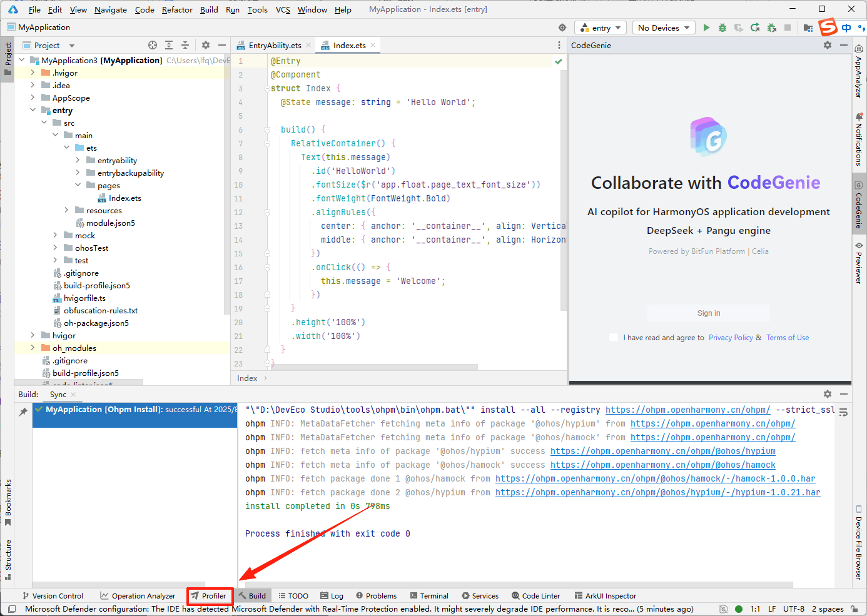Close the Sync tab in Build panel
Viewport: 867px width, 616px height.
(73, 394)
